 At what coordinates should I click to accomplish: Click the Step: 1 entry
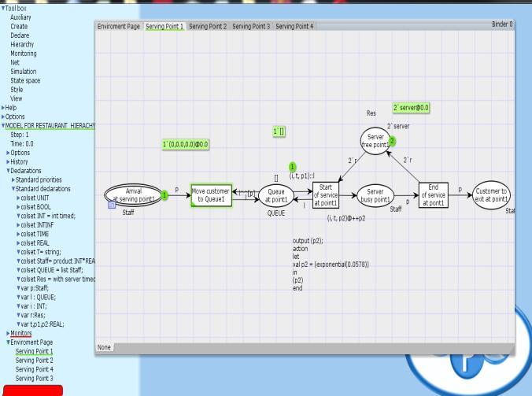pyautogui.click(x=20, y=135)
